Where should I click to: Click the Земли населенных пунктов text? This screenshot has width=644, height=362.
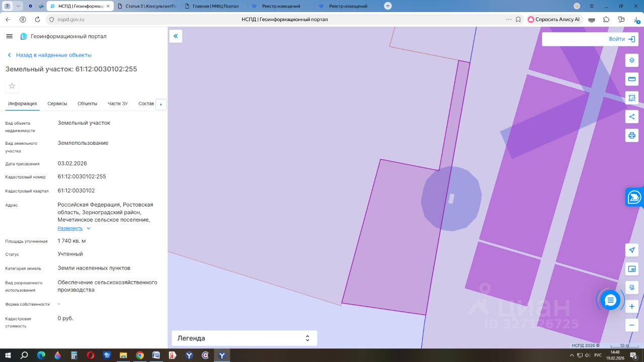[x=94, y=268]
